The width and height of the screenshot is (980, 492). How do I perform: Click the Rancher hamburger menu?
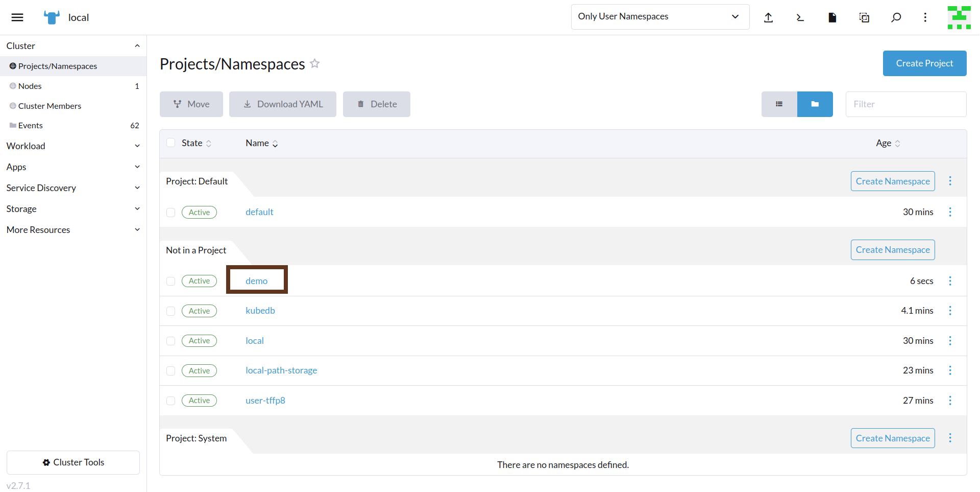(17, 17)
